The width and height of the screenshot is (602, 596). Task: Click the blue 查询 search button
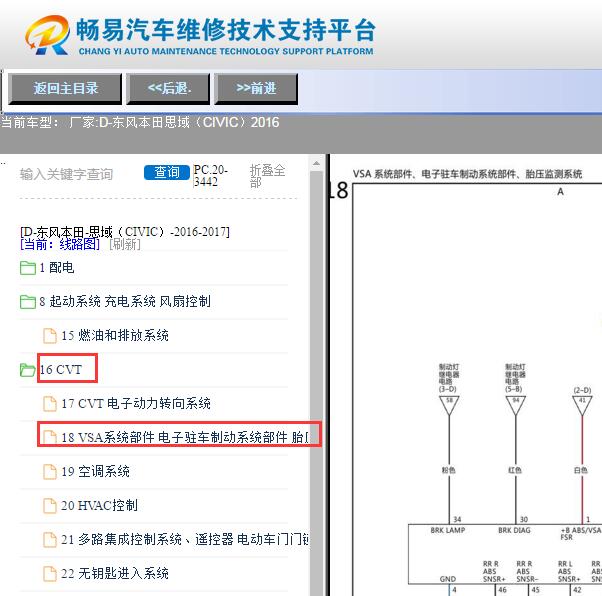tap(167, 172)
